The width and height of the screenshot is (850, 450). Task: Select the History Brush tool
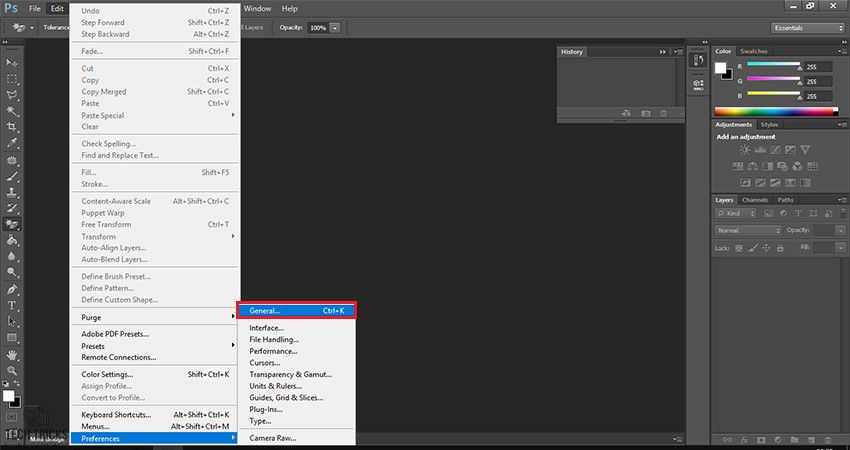click(x=11, y=208)
